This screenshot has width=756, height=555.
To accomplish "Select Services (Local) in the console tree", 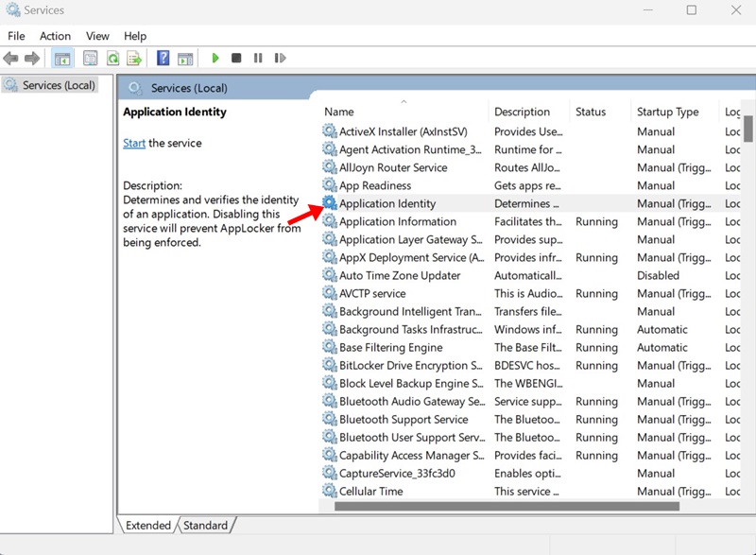I will (x=50, y=85).
